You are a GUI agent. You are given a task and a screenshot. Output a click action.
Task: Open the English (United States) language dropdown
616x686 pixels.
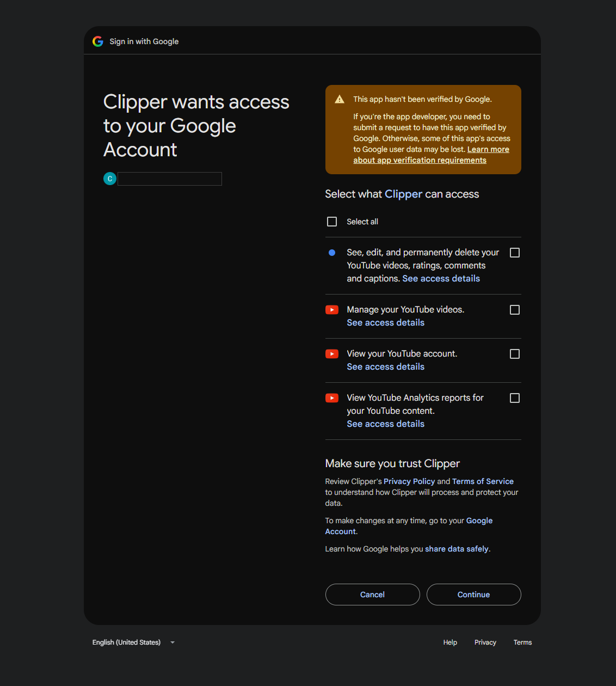pyautogui.click(x=134, y=642)
